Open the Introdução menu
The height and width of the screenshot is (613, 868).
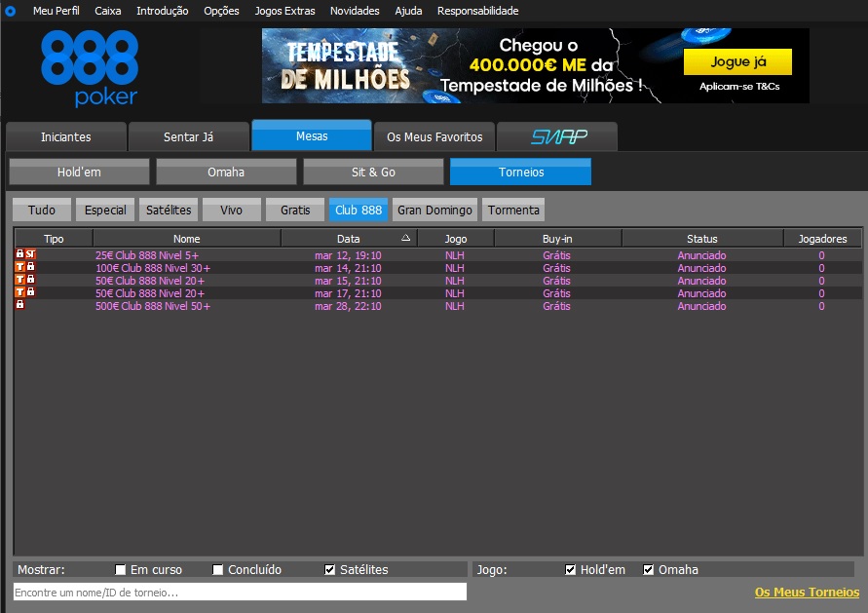pyautogui.click(x=162, y=11)
